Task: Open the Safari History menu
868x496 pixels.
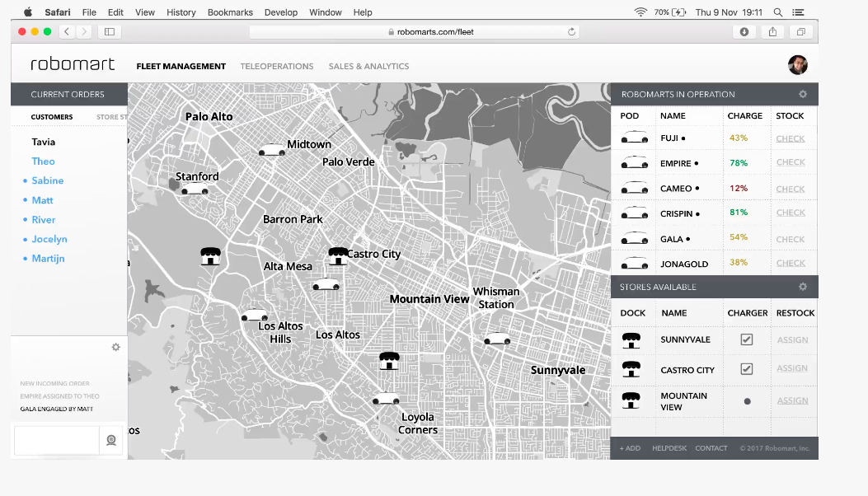Action: (181, 12)
